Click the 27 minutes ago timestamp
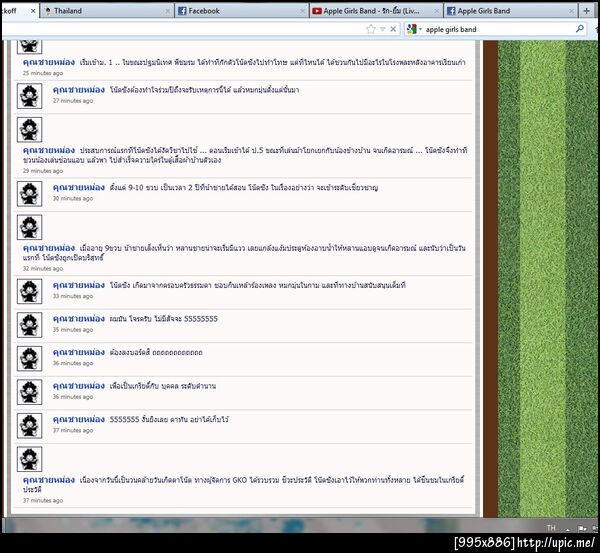 (x=73, y=101)
